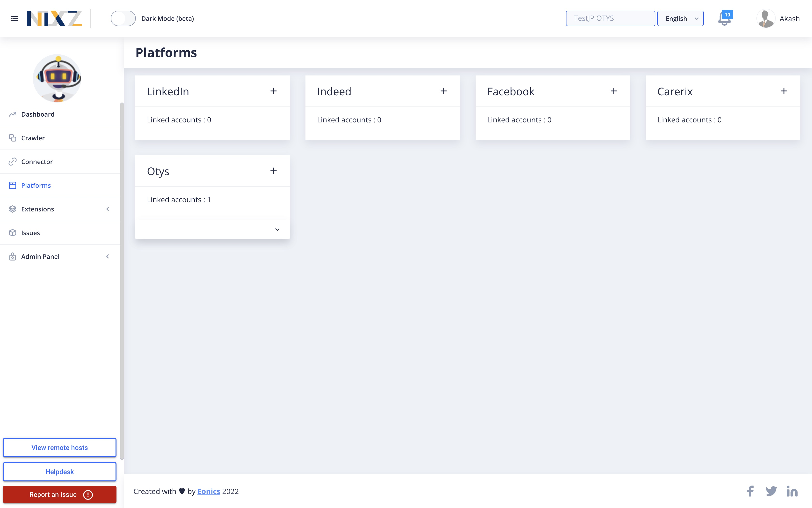812x508 pixels.
Task: Add a Carerix account with plus
Action: pyautogui.click(x=784, y=91)
